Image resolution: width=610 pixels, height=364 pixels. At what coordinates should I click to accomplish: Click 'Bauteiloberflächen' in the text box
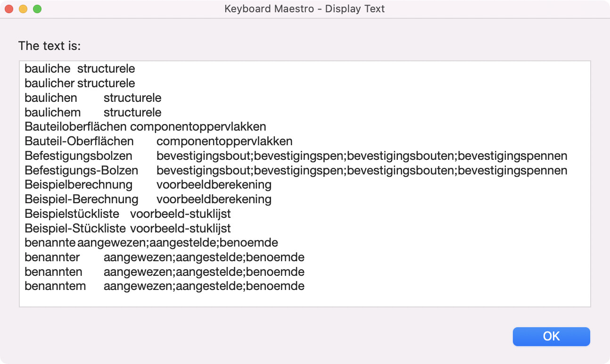[75, 127]
